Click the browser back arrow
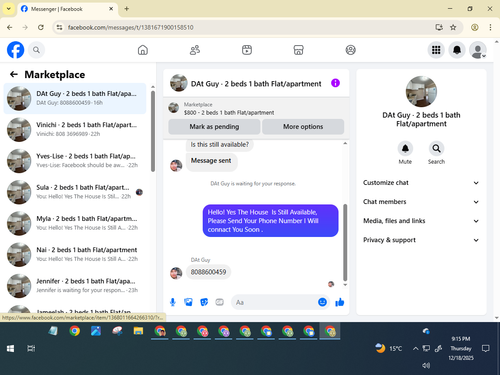Viewport: 500px width, 375px height. (x=10, y=27)
